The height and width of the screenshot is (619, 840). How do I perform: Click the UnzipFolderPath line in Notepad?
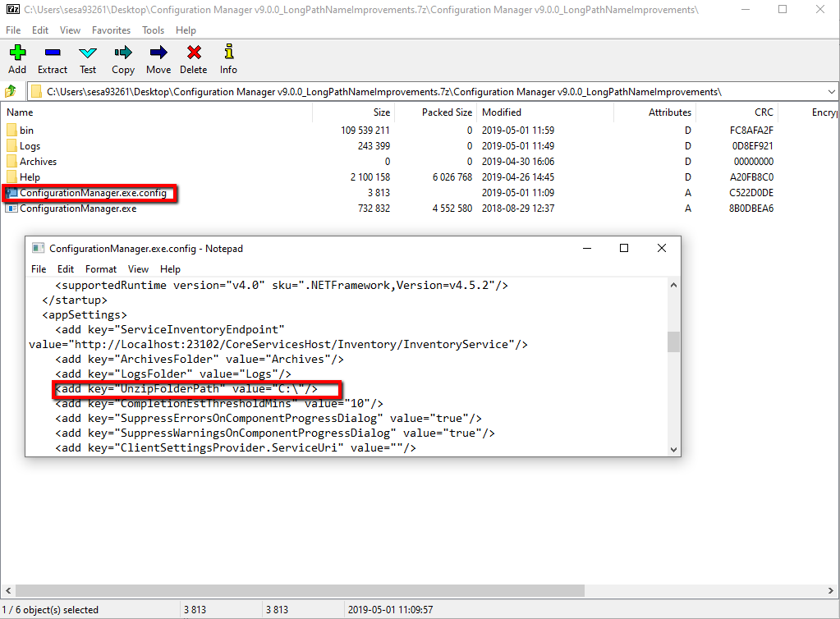[186, 389]
